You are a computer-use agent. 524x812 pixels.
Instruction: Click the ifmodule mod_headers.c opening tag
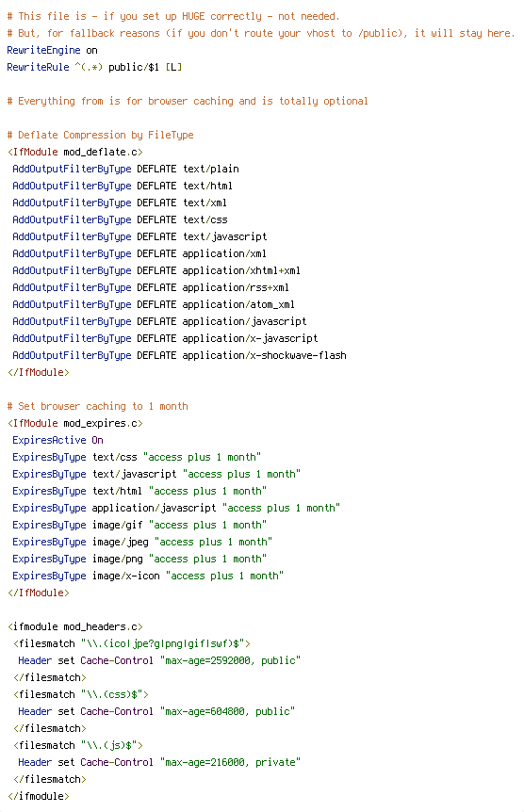click(x=75, y=626)
